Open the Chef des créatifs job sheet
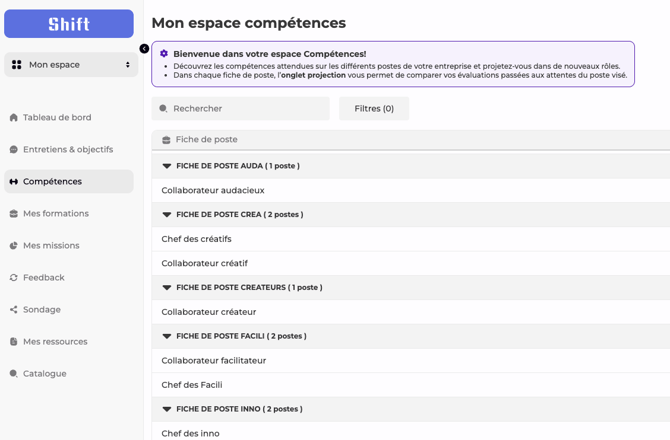670x440 pixels. coord(197,239)
